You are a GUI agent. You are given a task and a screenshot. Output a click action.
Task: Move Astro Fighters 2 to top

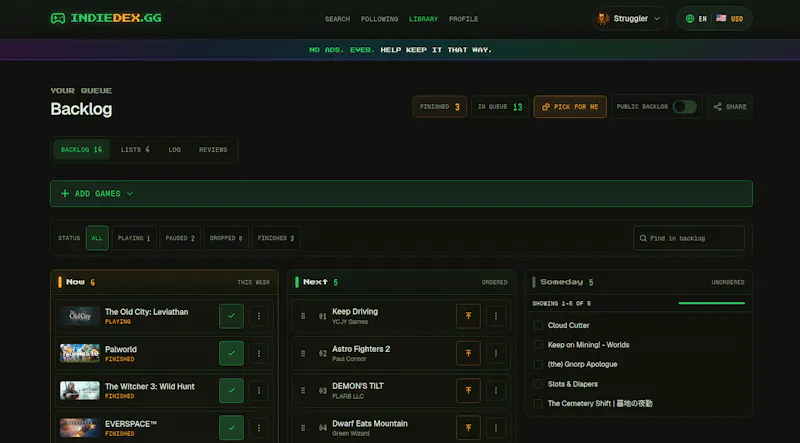[x=468, y=353]
